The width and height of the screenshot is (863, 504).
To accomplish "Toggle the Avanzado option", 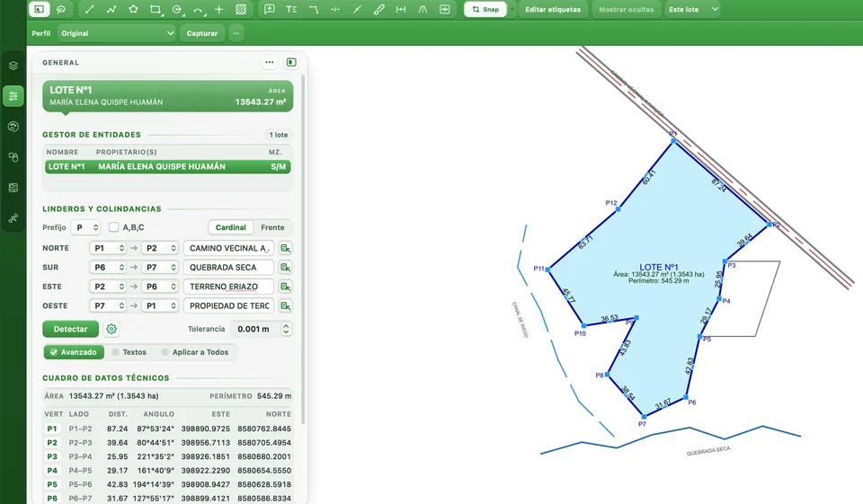I will click(74, 352).
